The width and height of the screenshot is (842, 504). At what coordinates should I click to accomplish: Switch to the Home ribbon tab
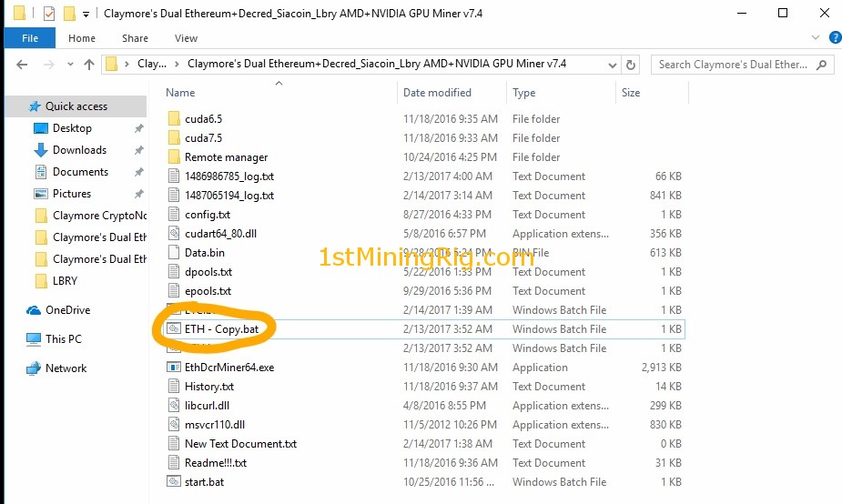(x=82, y=38)
